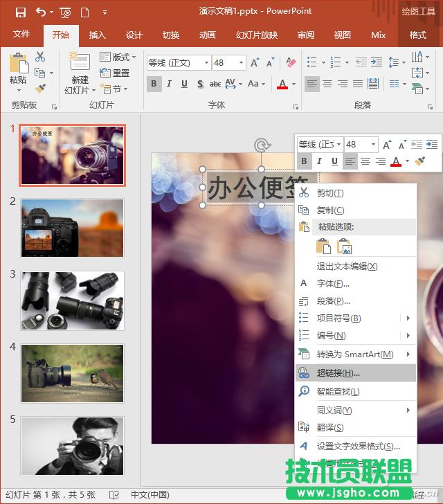Screen dimensions: 443x504
Task: Click the 重置 reset button
Action: pos(116,73)
